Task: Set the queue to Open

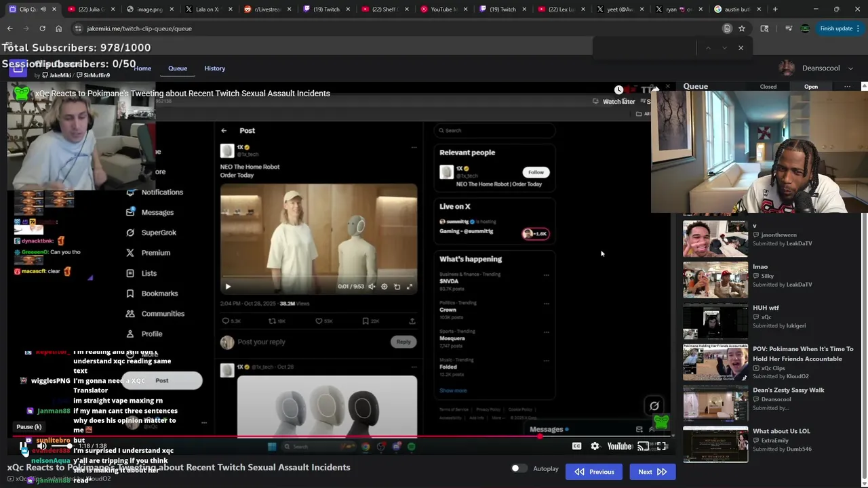Action: 811,87
